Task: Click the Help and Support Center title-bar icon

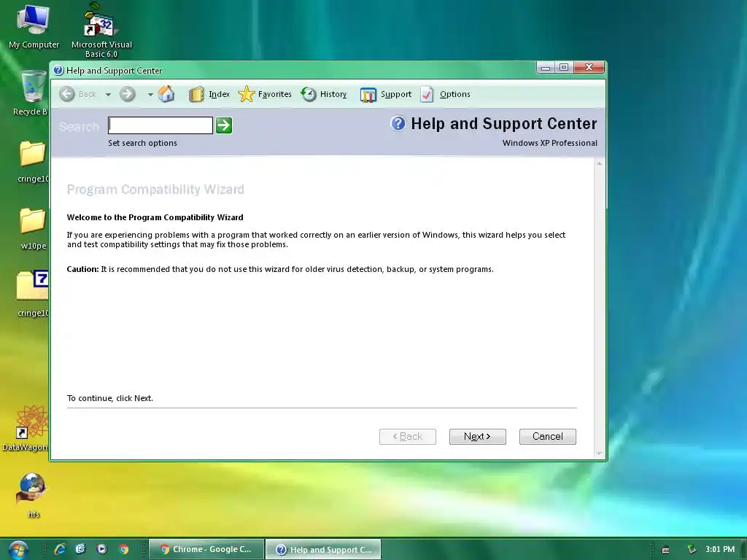Action: (58, 71)
